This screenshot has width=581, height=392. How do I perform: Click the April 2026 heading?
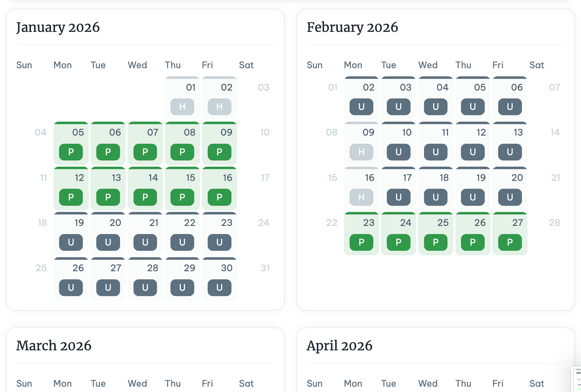tap(339, 346)
